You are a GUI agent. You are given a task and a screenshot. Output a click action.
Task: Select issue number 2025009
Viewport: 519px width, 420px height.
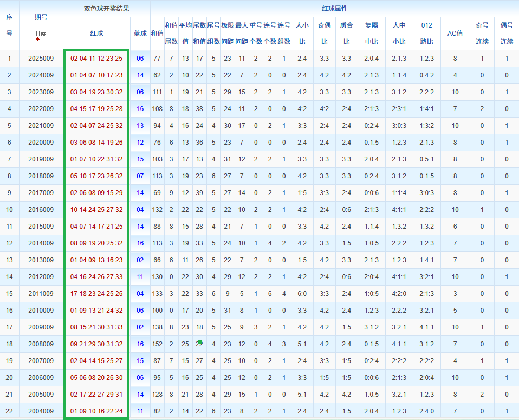tap(41, 59)
